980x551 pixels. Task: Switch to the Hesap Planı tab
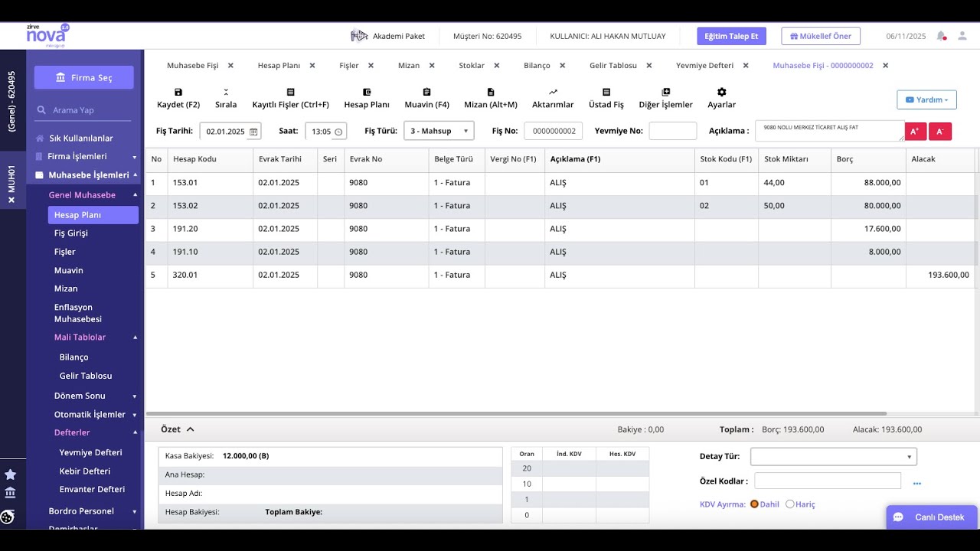coord(279,66)
